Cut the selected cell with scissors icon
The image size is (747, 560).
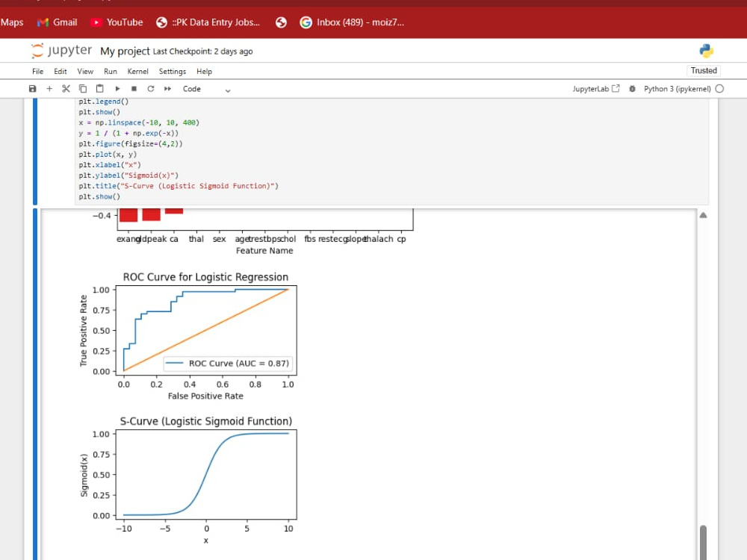point(66,89)
